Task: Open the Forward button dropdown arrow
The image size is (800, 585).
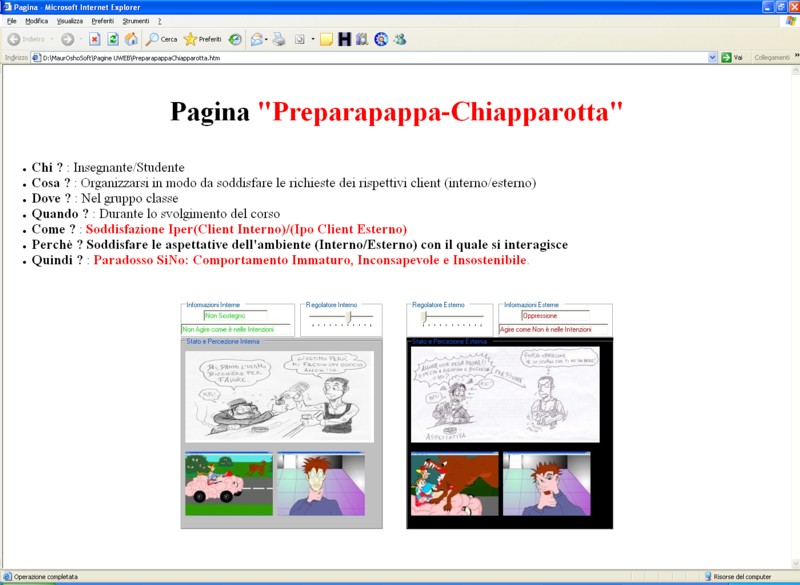Action: tap(81, 39)
